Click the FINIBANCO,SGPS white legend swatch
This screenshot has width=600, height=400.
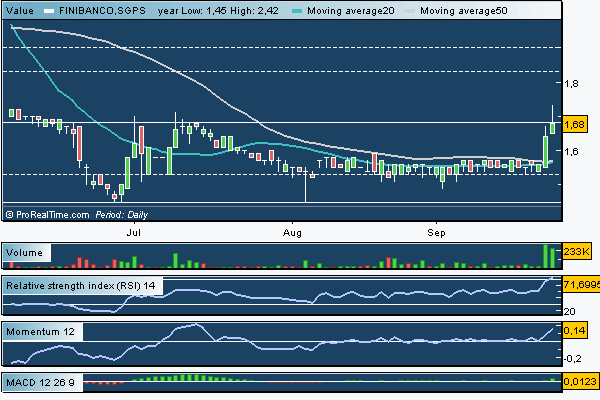click(49, 11)
